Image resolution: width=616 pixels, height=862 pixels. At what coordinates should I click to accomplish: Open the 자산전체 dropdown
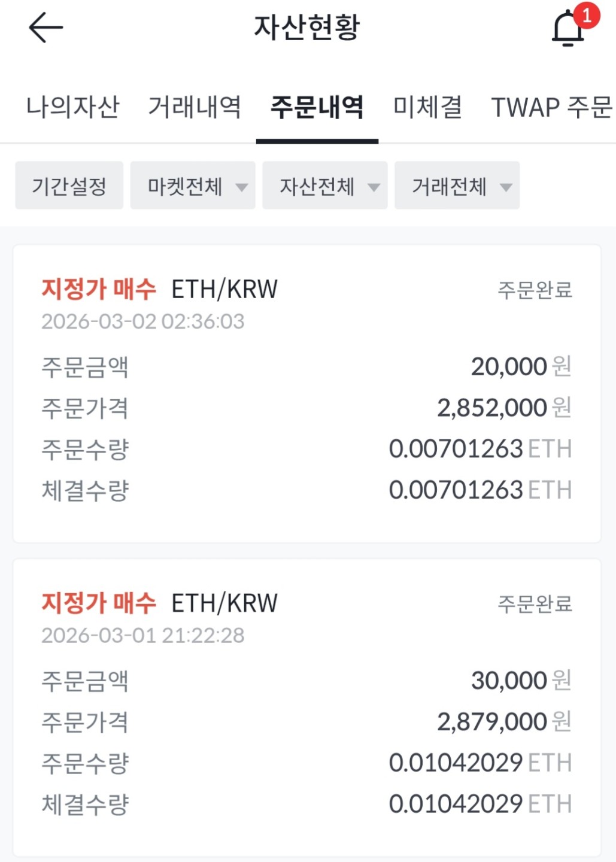[324, 186]
